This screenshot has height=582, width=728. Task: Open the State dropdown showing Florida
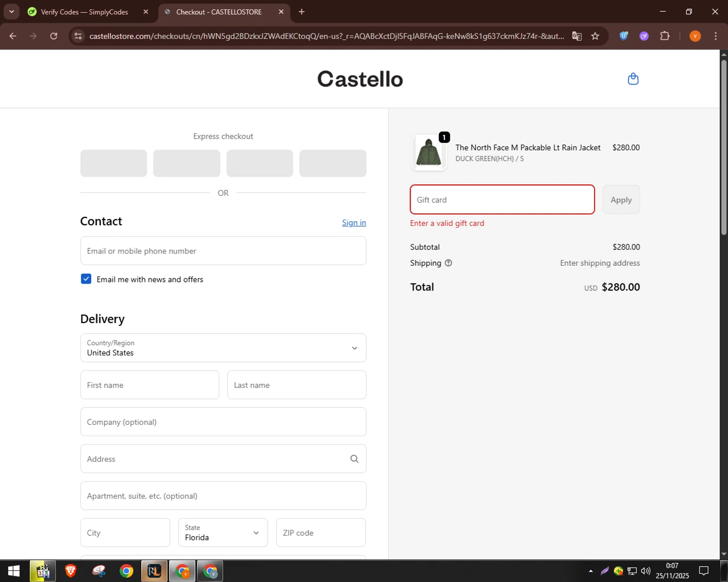coord(223,533)
